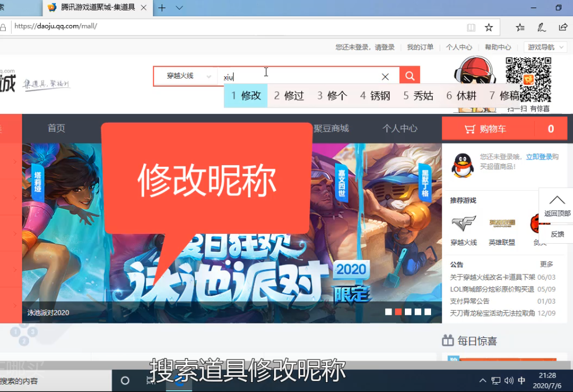Click the taskbar search box

[x=55, y=381]
